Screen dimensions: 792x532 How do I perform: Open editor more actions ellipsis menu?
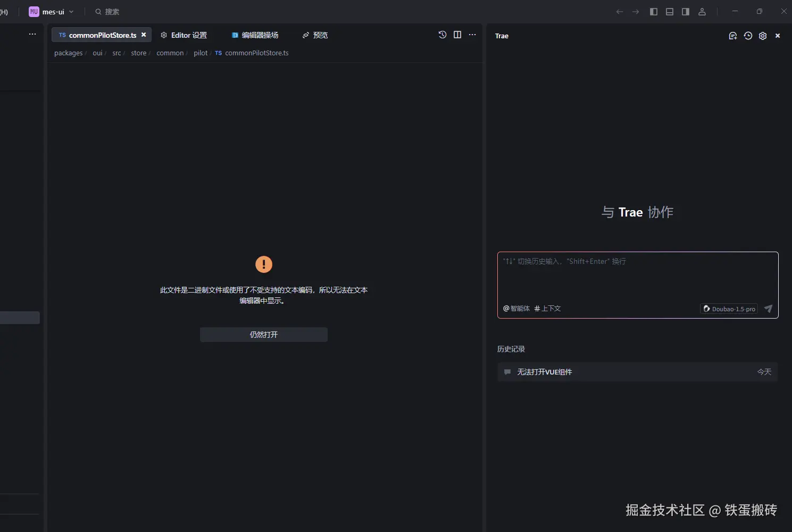pos(472,35)
